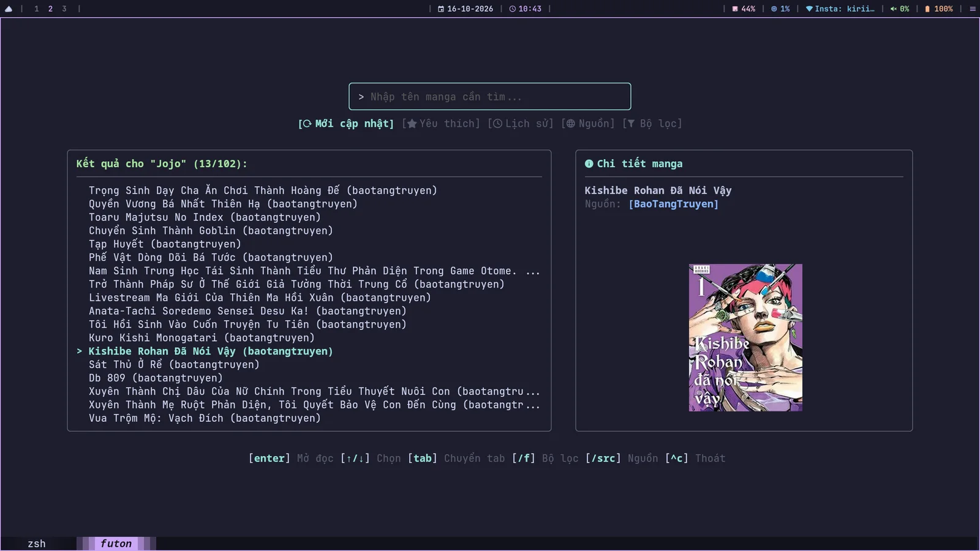Open the Insta wifi network indicator

point(840,9)
